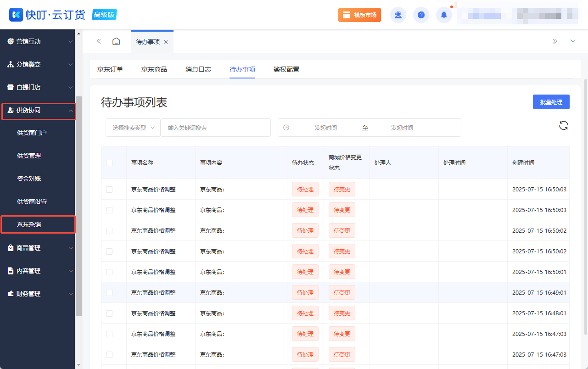Open 资金对账 in sidebar

[29, 179]
